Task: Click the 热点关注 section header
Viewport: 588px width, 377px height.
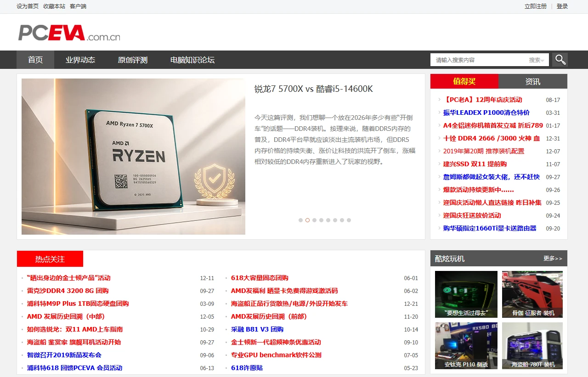Action: (50, 259)
